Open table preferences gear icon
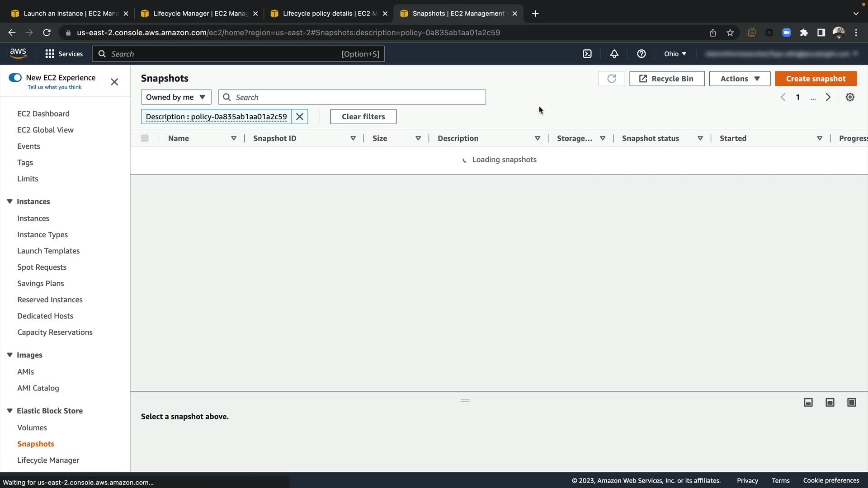Image resolution: width=868 pixels, height=488 pixels. 850,97
